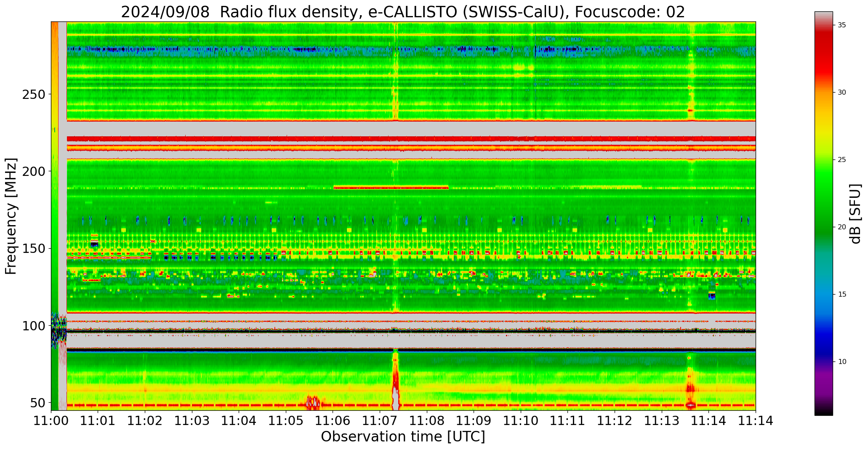Click the 11:00 time tick label
The height and width of the screenshot is (449, 868).
pos(51,420)
